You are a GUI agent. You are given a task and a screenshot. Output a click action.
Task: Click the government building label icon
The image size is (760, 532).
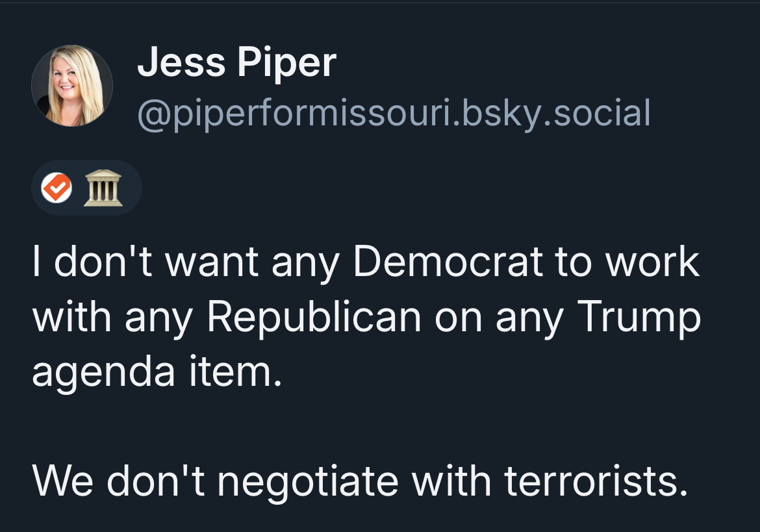pos(103,188)
